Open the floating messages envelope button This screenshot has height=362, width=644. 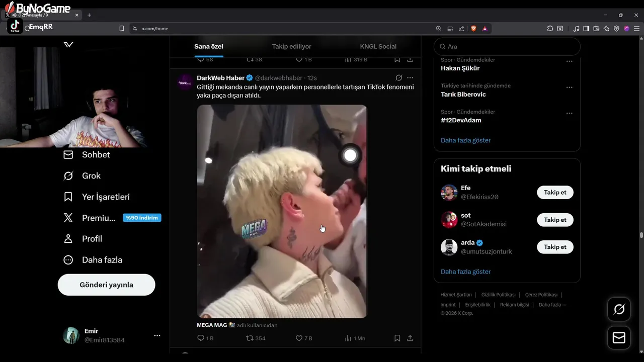[619, 338]
